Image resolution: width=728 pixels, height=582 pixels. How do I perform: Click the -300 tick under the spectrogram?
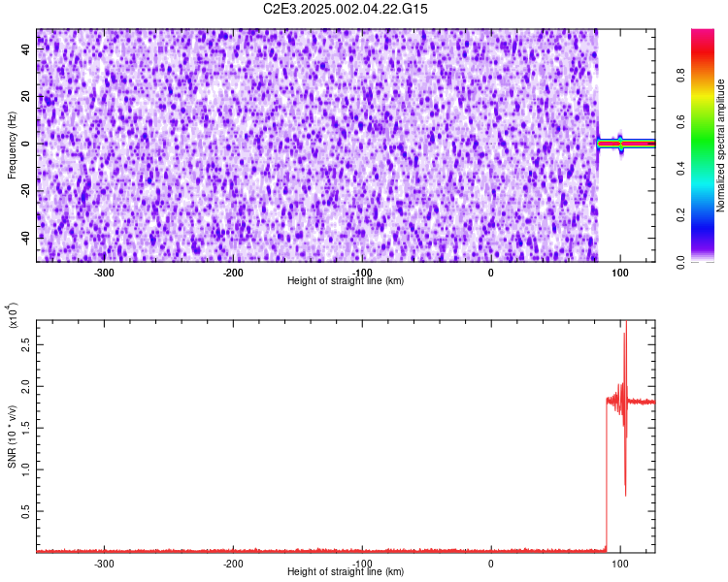click(x=104, y=273)
